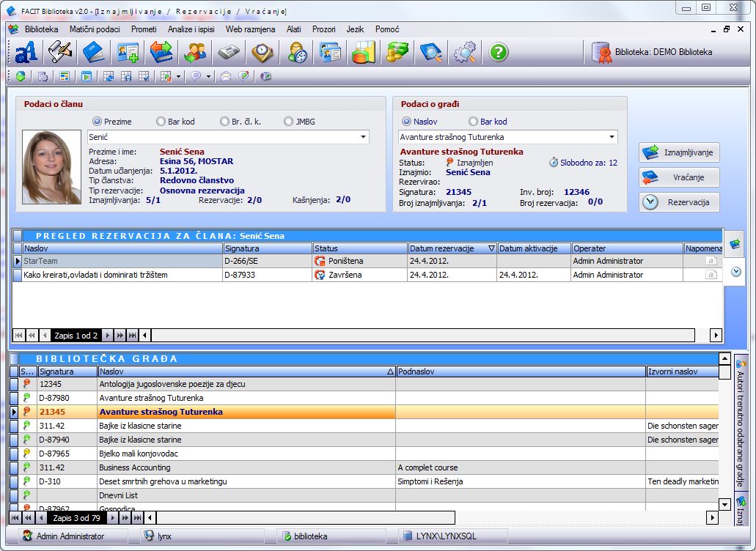Select Bar kod option under Podaci o građi
Viewport: 756px width, 551px height.
click(473, 122)
